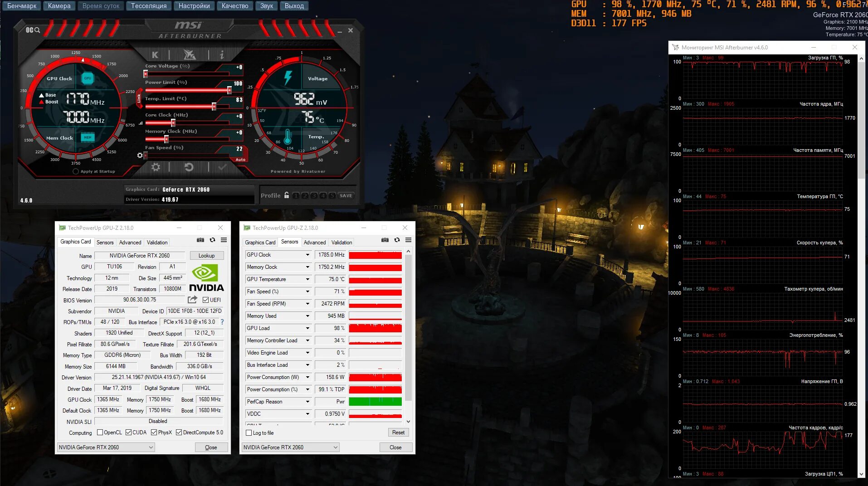The height and width of the screenshot is (486, 868).
Task: Click the MEM chip icon in clock gauge
Action: pyautogui.click(x=88, y=137)
